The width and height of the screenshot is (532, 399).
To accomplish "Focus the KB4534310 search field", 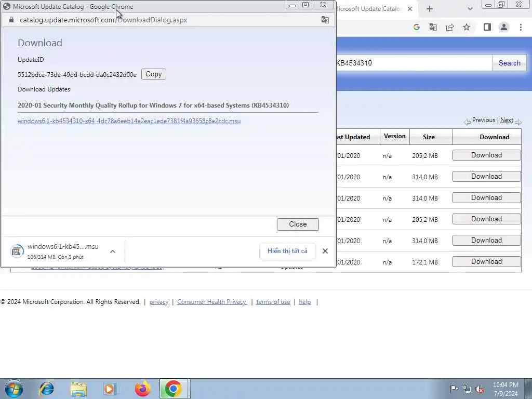I will click(414, 63).
